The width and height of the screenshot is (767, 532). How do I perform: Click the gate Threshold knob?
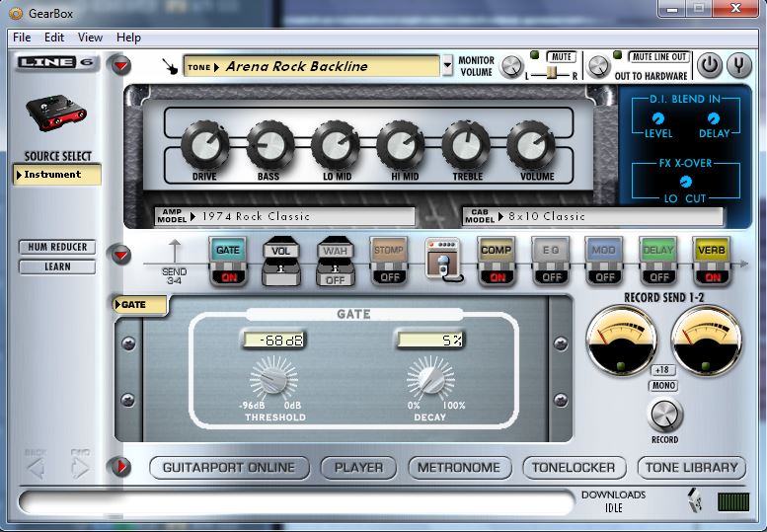click(x=273, y=378)
